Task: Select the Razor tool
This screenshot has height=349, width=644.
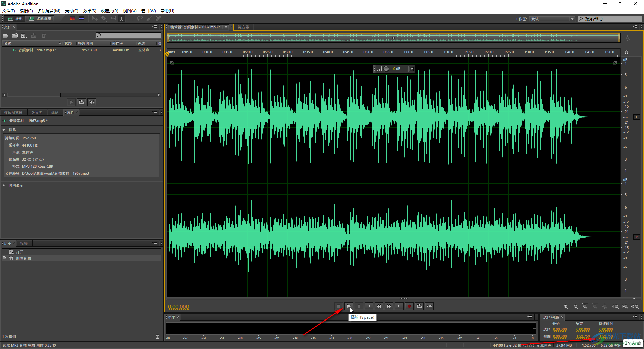Action: (x=104, y=19)
